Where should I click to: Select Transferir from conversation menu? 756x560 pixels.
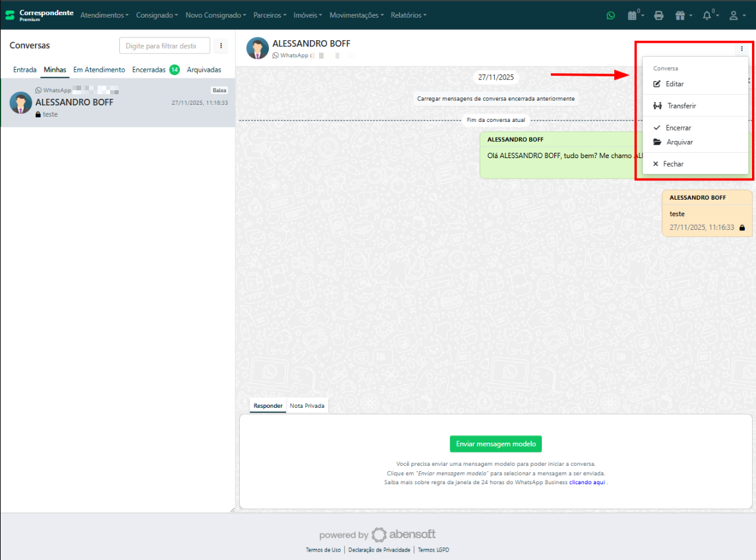coord(681,106)
